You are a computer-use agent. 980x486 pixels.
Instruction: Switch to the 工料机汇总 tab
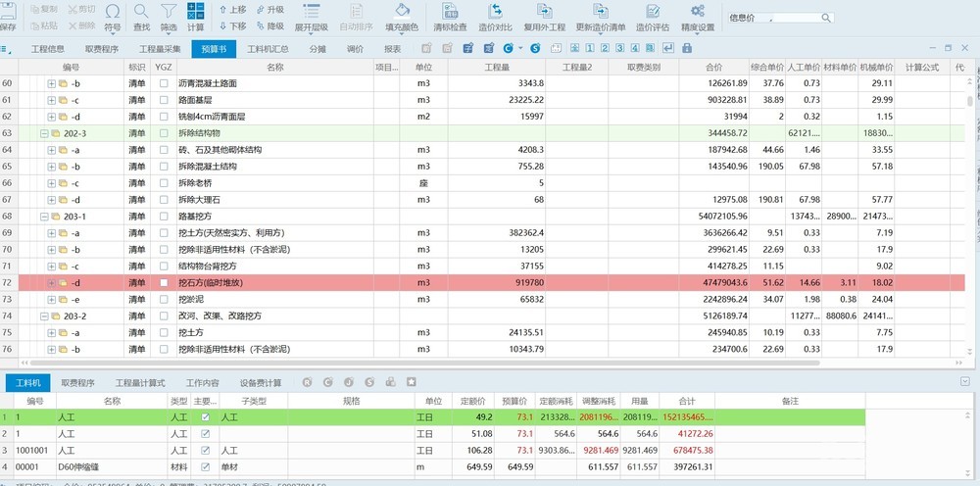click(x=267, y=49)
